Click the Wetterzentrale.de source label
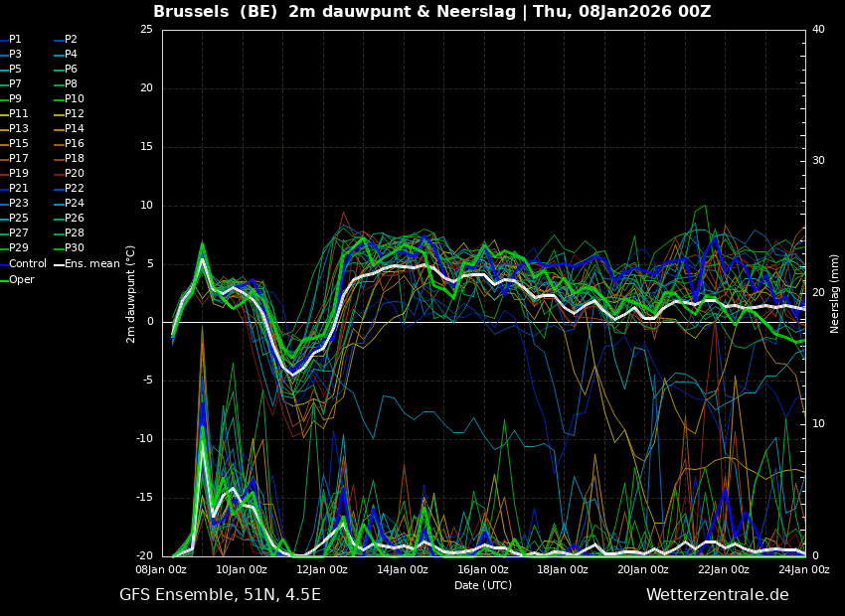This screenshot has width=845, height=616. 718,595
